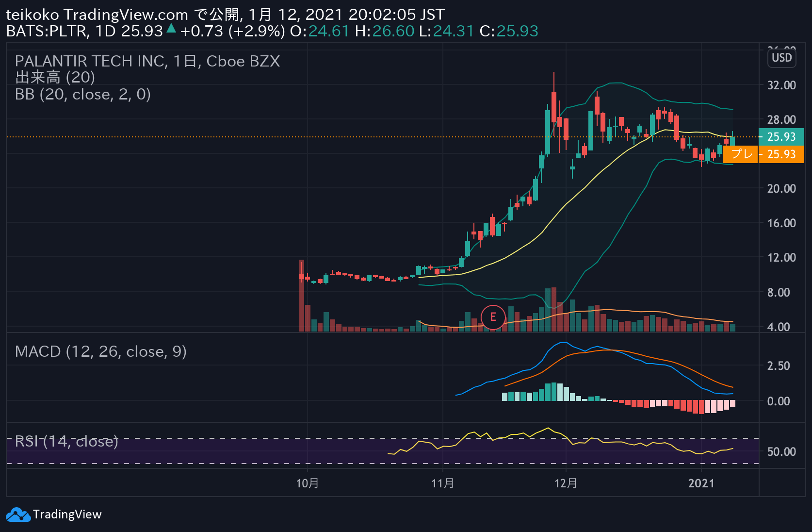Click the PALANTIR TECH INC symbol title

147,61
